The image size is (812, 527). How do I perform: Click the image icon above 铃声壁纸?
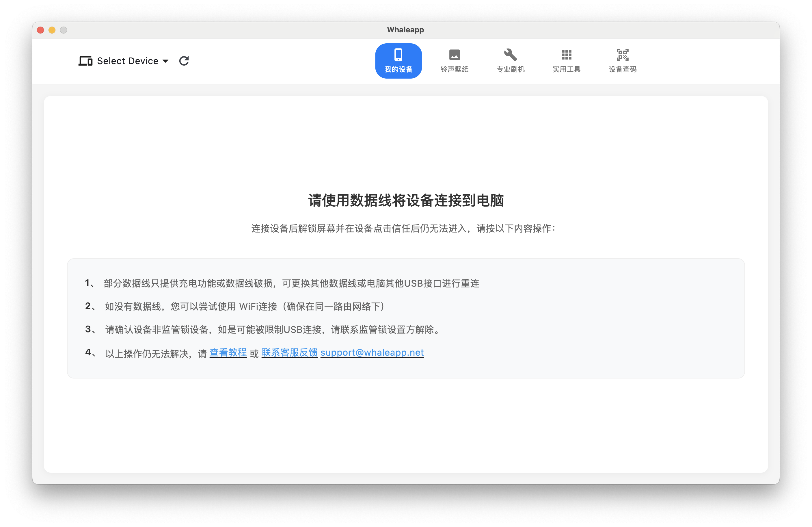(x=455, y=55)
